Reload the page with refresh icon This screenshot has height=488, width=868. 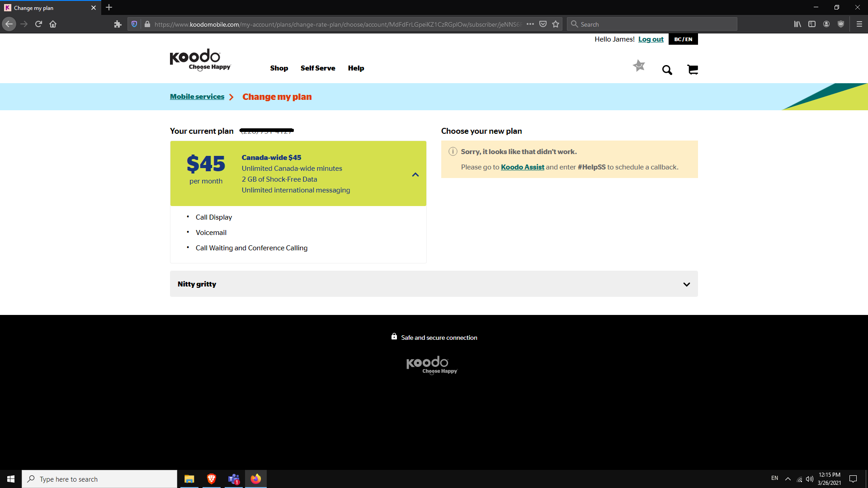38,24
